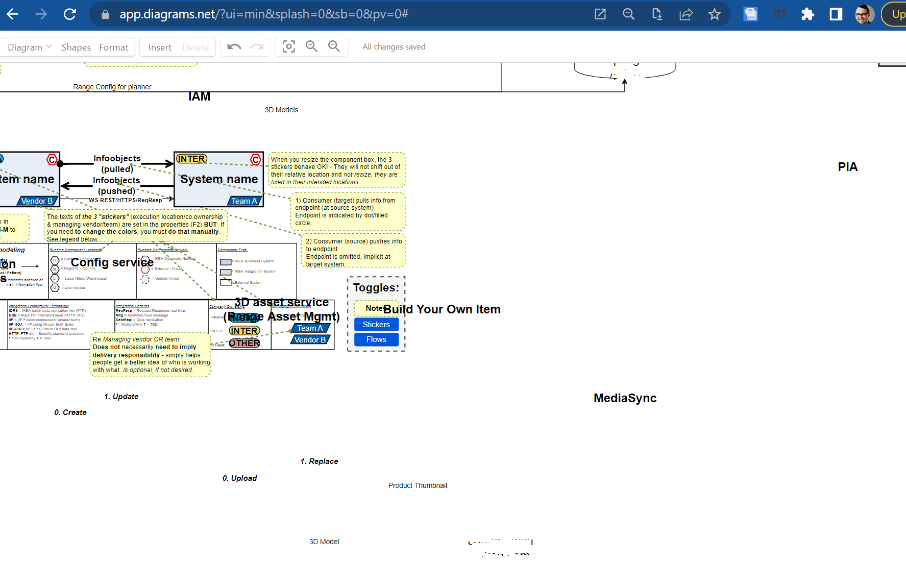Image resolution: width=906 pixels, height=588 pixels.
Task: Click the address bar URL
Action: coord(264,14)
